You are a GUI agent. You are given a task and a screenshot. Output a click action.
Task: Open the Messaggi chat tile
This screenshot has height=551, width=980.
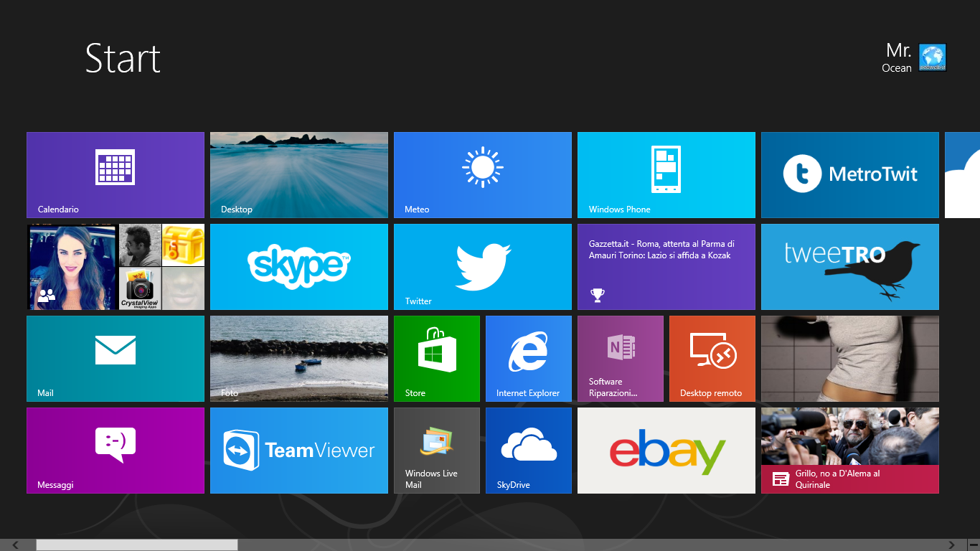pos(116,451)
